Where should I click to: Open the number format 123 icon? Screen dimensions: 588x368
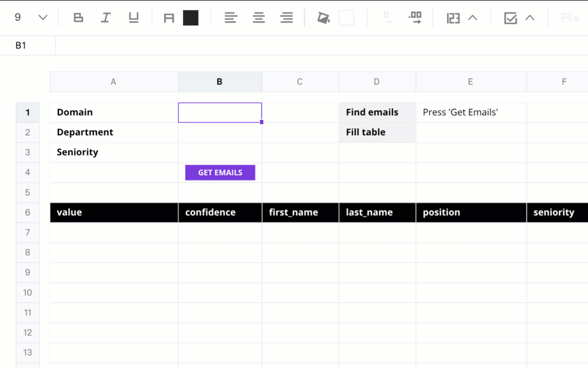[x=453, y=18]
